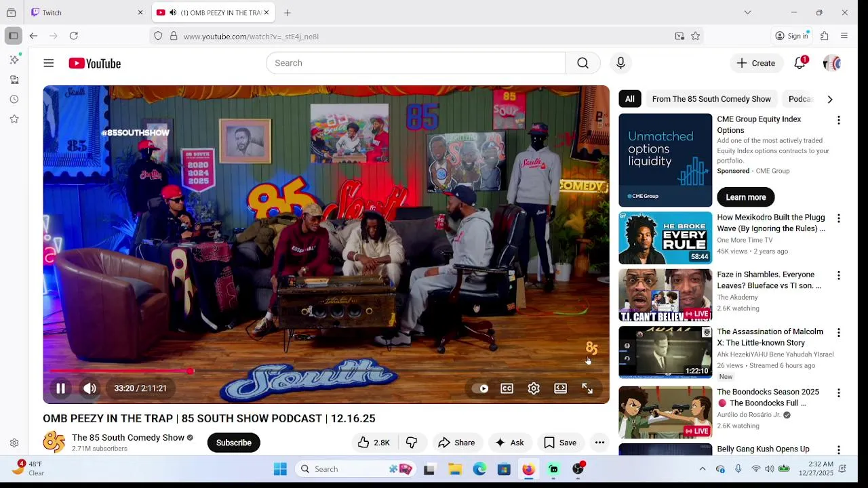
Task: Open the 85 South channel avatar
Action: pyautogui.click(x=54, y=443)
